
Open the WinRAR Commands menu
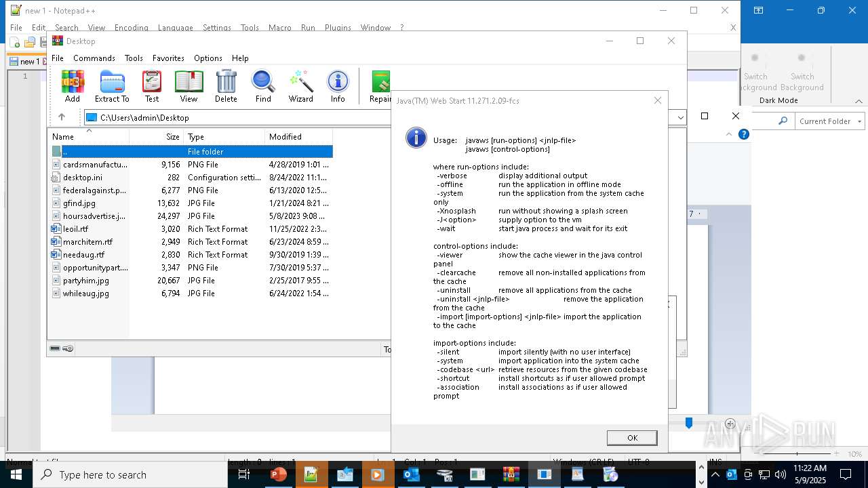(94, 58)
